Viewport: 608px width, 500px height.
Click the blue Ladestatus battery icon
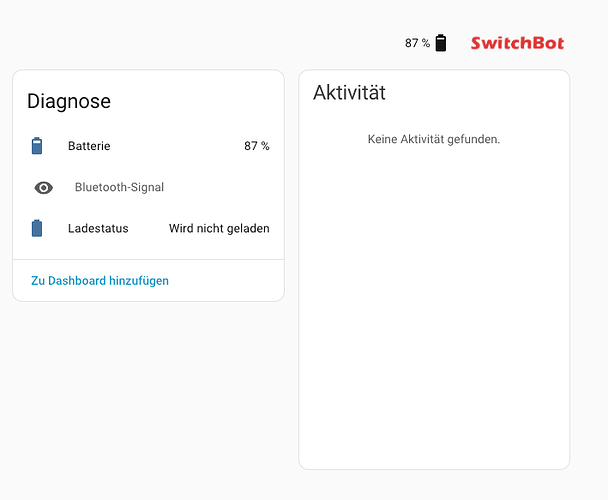37,228
